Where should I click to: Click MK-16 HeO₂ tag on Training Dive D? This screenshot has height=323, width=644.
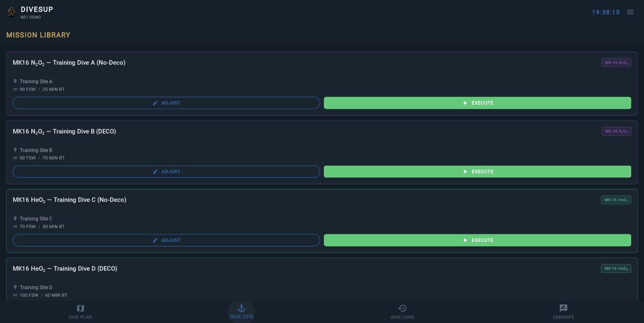point(616,269)
